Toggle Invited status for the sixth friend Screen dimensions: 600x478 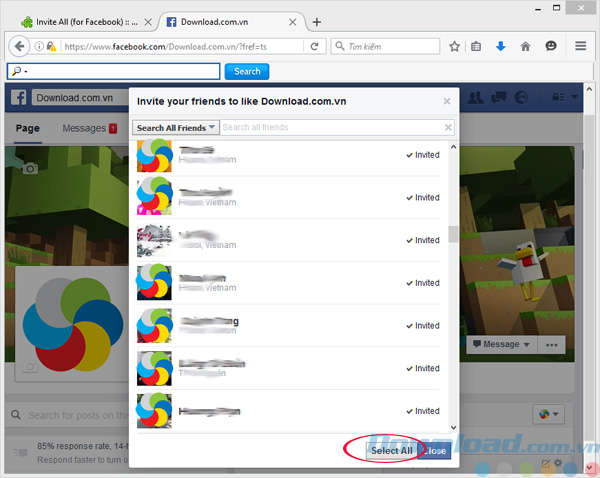click(x=423, y=368)
